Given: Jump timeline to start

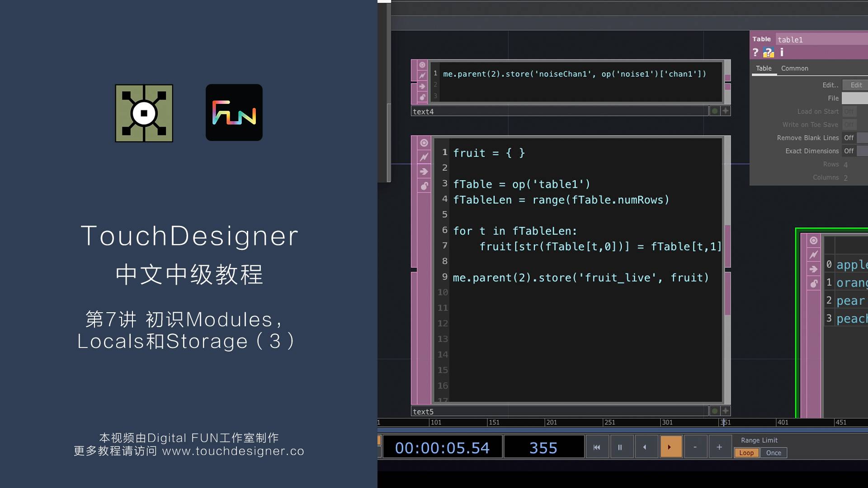Looking at the screenshot, I should coord(597,447).
